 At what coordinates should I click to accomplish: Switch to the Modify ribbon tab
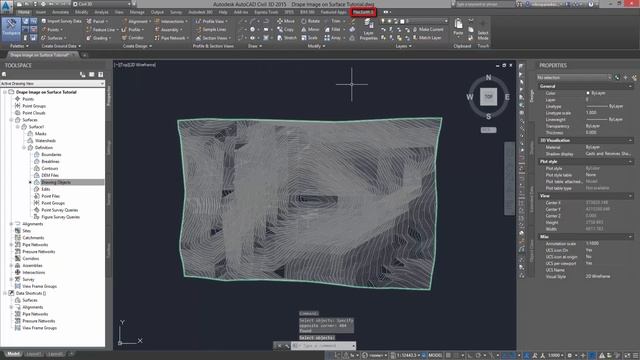81,12
